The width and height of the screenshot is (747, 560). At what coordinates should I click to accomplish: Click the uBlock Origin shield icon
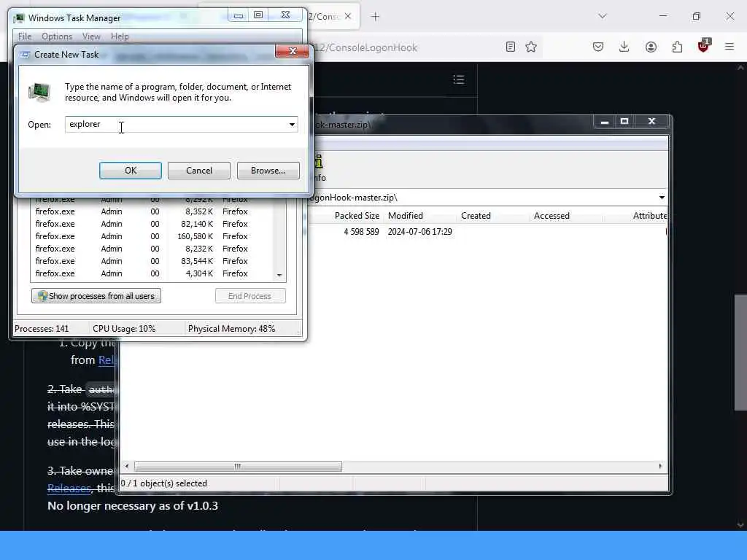pyautogui.click(x=703, y=46)
